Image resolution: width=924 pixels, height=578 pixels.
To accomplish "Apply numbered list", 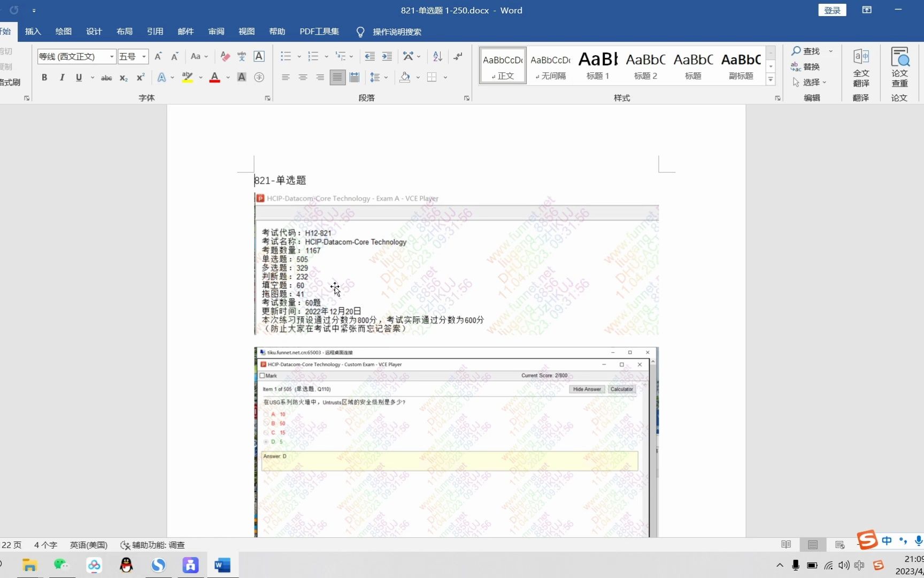I will click(313, 56).
